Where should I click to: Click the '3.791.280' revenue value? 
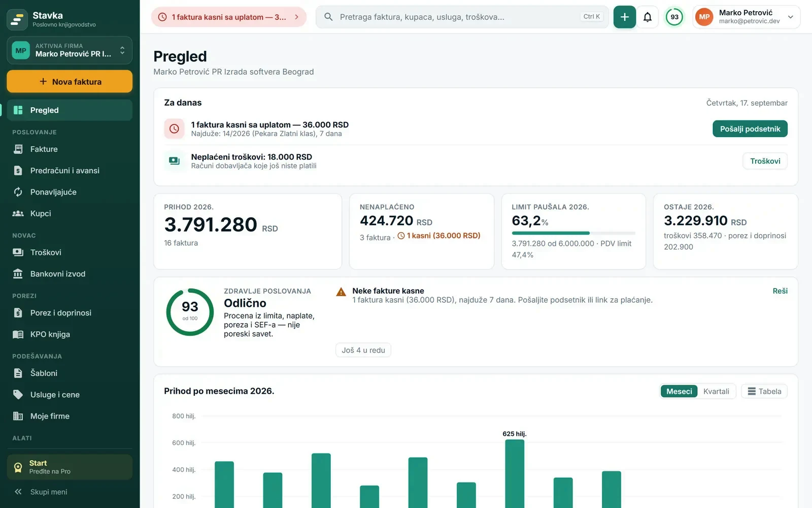211,225
